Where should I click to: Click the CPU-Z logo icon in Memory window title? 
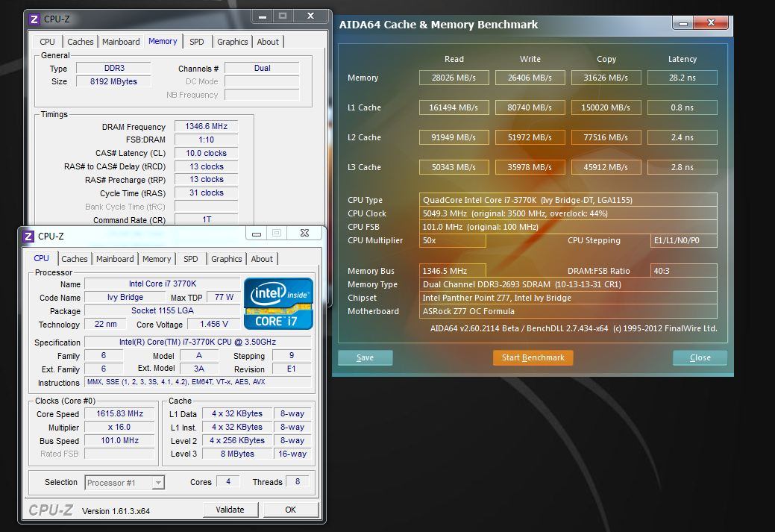click(x=34, y=19)
